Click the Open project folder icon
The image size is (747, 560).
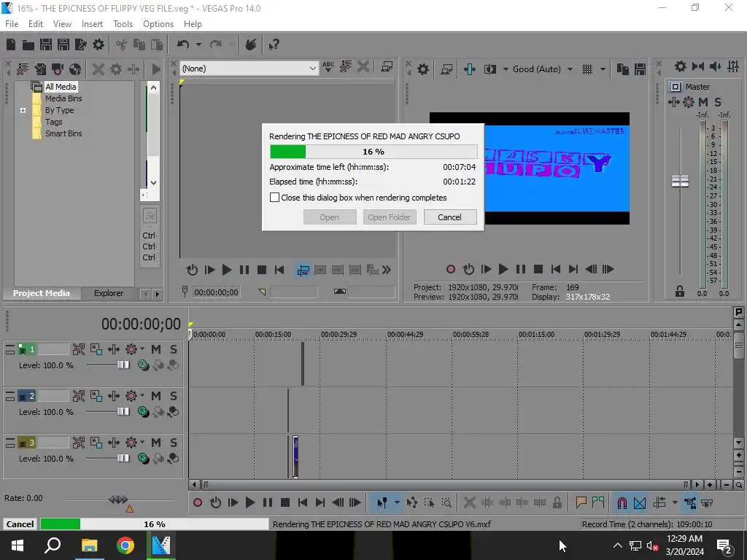coord(28,44)
